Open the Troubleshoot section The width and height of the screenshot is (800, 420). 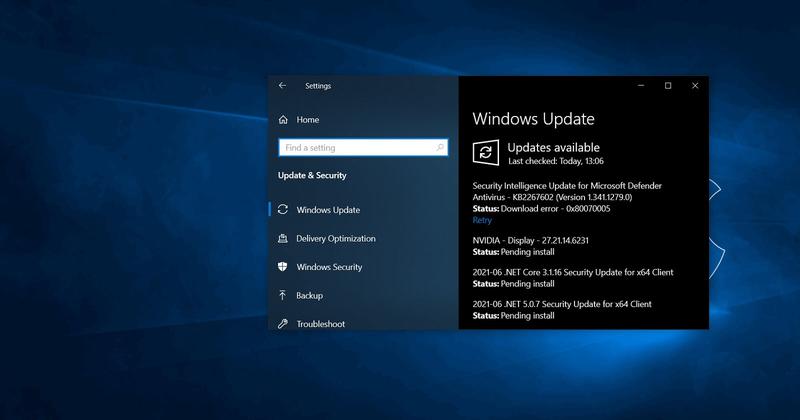pos(320,324)
